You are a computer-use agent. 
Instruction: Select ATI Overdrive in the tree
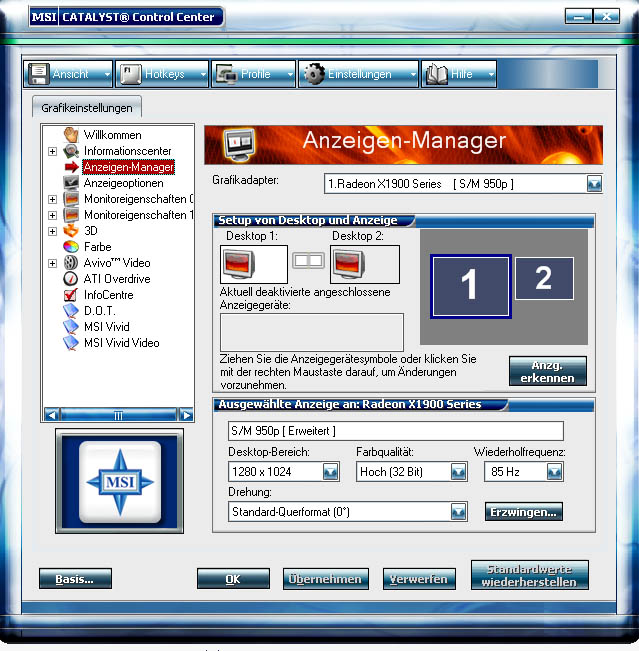tap(117, 279)
